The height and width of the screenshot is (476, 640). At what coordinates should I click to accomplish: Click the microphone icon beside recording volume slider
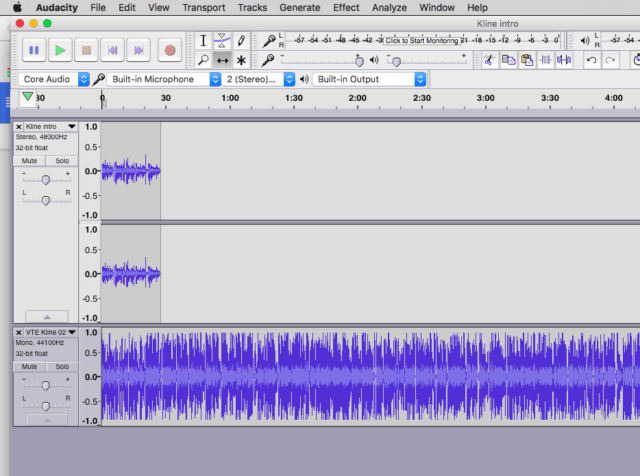tap(268, 60)
